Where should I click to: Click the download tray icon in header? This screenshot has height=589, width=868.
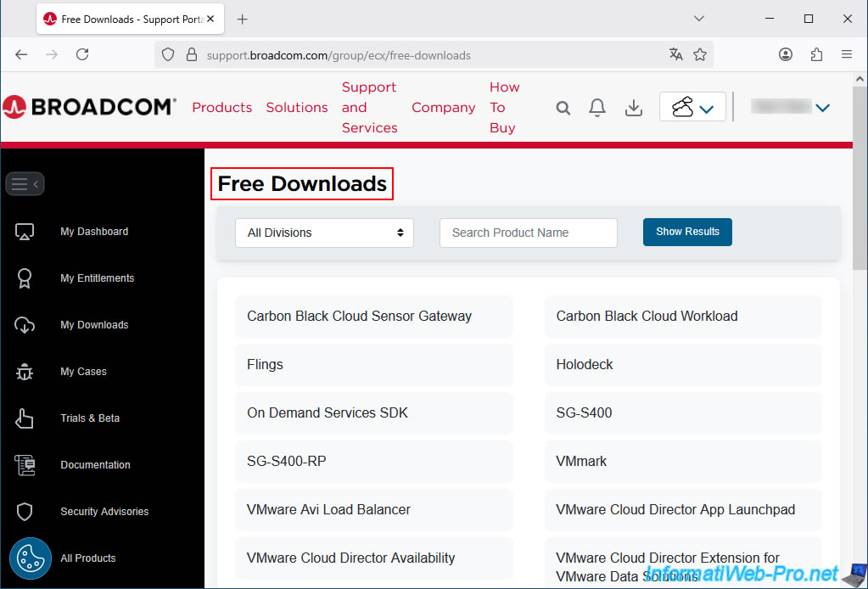[x=633, y=108]
